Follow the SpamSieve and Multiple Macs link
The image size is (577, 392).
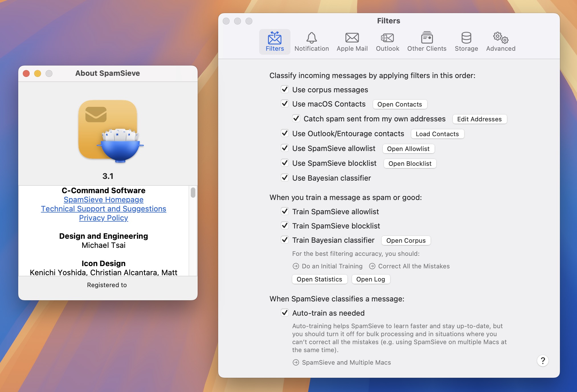(x=346, y=362)
